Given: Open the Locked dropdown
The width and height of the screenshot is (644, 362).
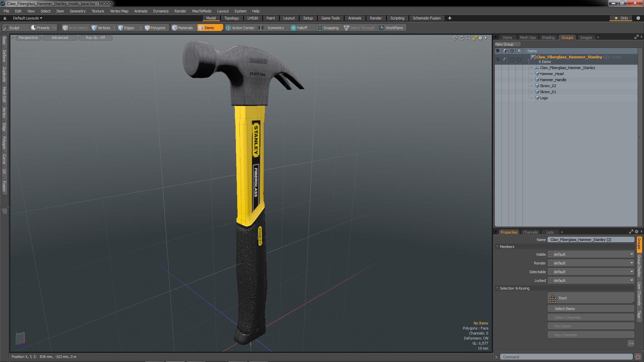Looking at the screenshot, I should [593, 281].
